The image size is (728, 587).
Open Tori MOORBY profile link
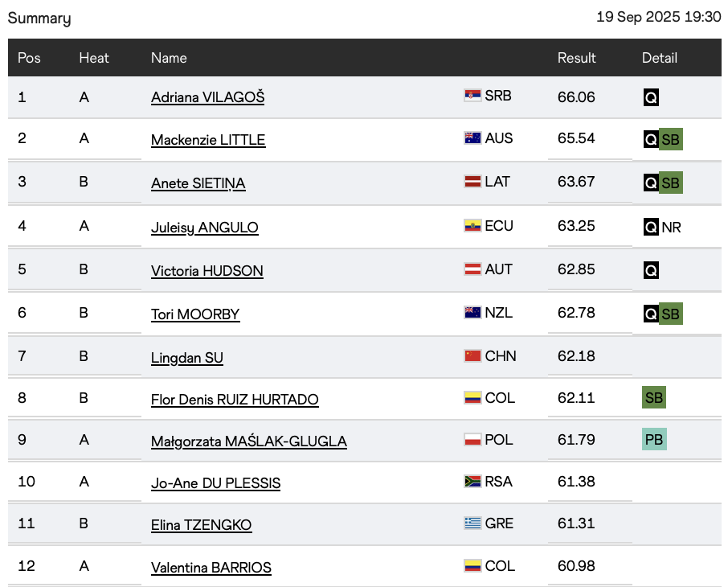(x=195, y=314)
